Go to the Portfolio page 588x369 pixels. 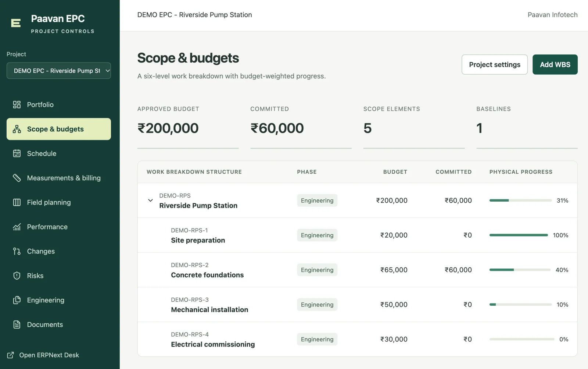[59, 104]
